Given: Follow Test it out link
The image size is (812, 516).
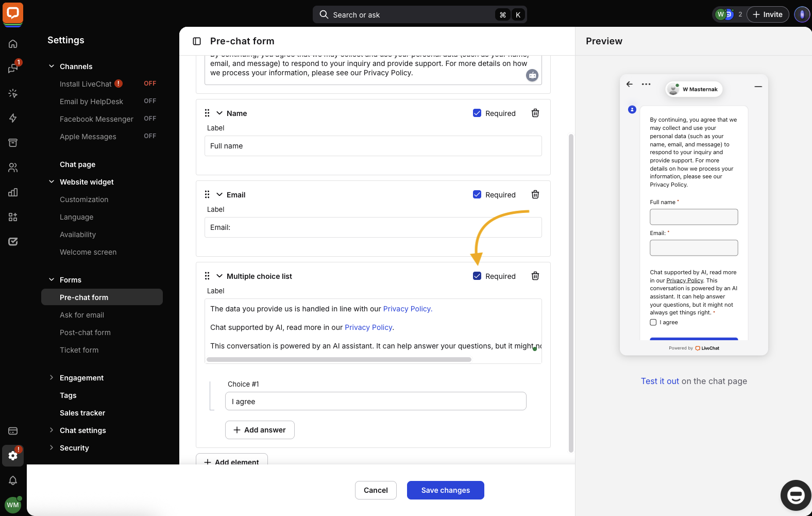Looking at the screenshot, I should click(x=660, y=381).
